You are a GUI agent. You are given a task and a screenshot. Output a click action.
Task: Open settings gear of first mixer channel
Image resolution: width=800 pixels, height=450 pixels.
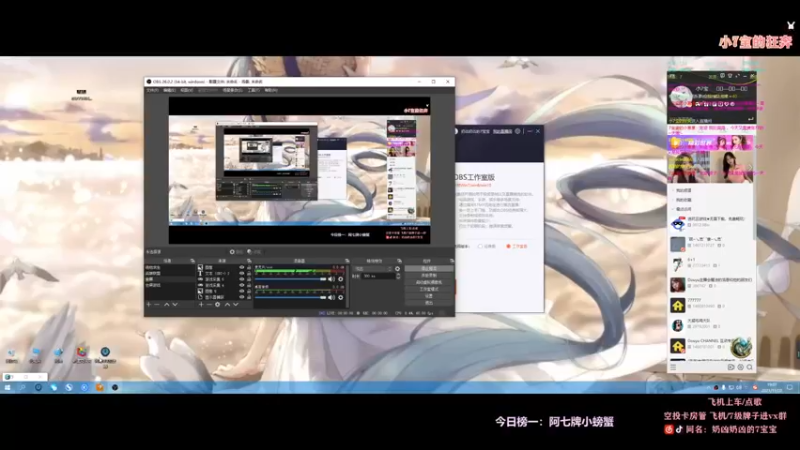[x=341, y=279]
